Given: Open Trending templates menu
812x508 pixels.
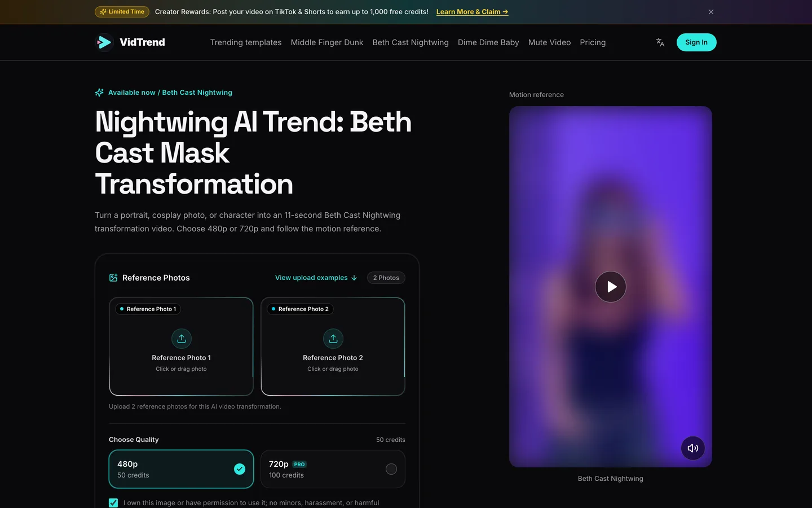Looking at the screenshot, I should coord(246,42).
